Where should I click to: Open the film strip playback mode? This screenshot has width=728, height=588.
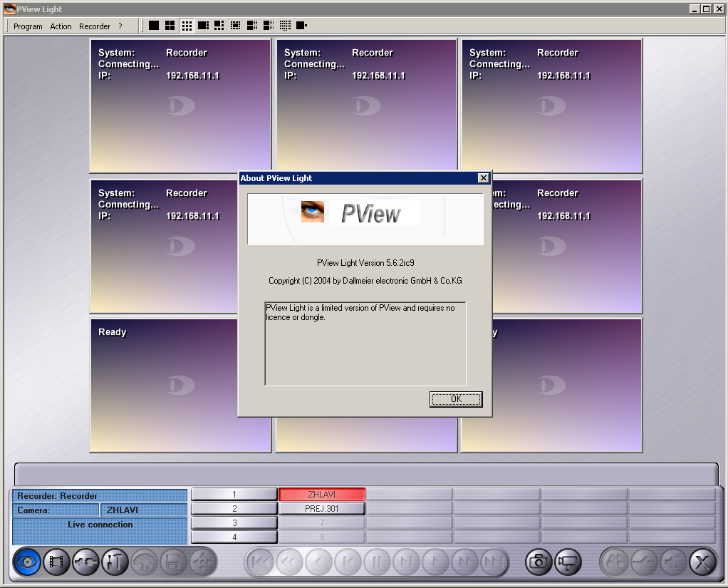(57, 562)
